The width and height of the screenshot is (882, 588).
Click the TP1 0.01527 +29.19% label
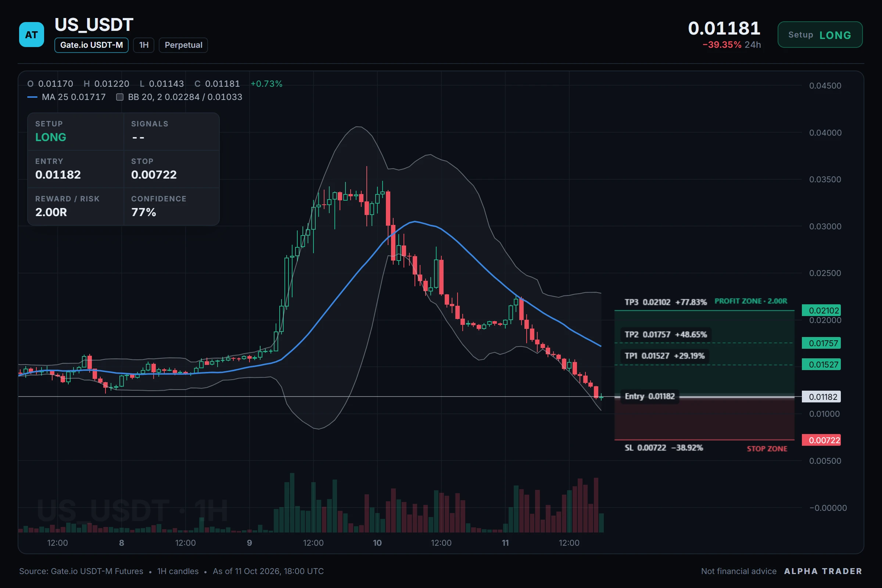tap(664, 356)
